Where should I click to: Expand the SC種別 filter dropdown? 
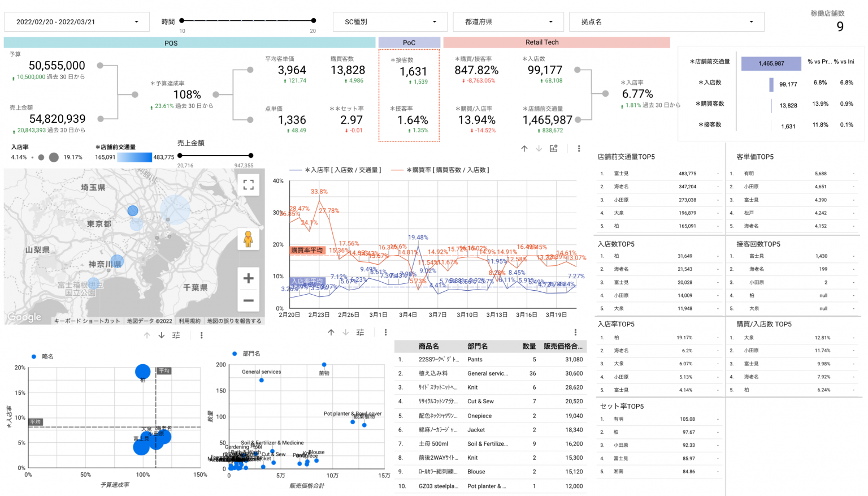(390, 22)
